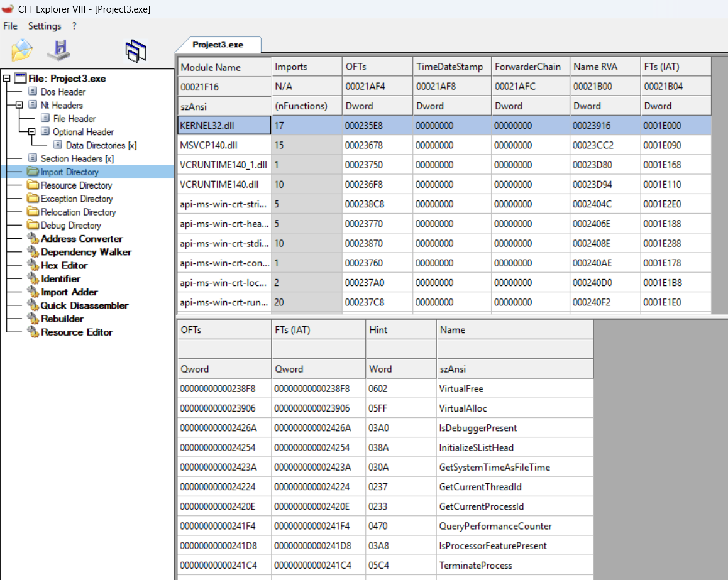Collapse the File: Project3.exe tree root

pyautogui.click(x=6, y=79)
